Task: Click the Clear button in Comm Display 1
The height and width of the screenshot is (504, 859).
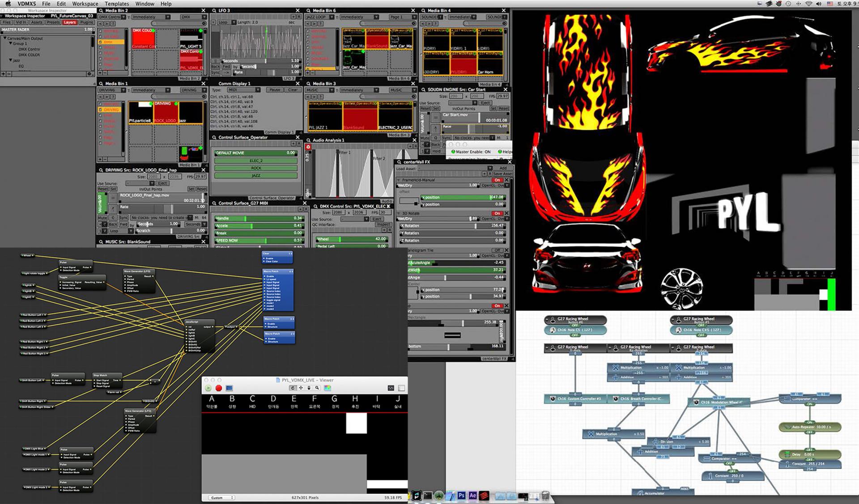Action: click(293, 90)
